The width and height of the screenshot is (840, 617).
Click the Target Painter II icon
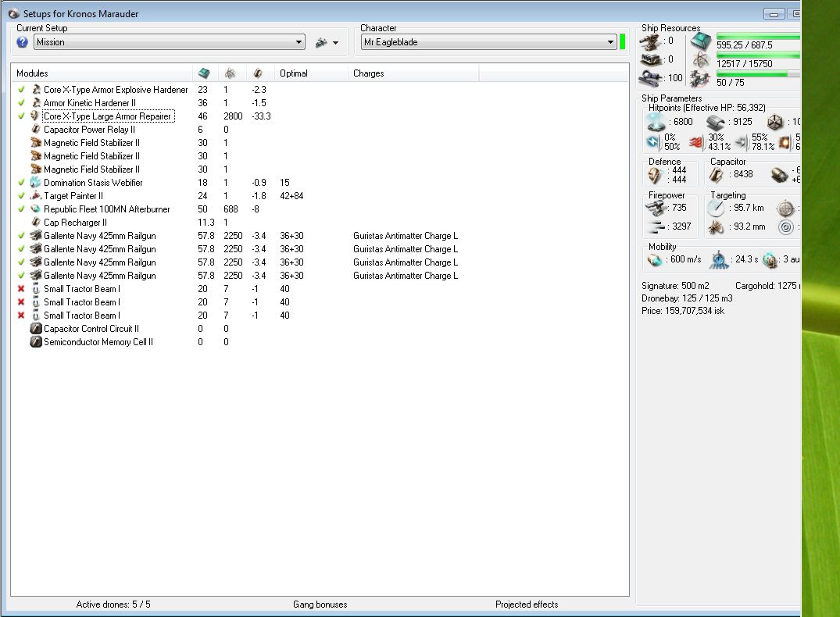(36, 196)
